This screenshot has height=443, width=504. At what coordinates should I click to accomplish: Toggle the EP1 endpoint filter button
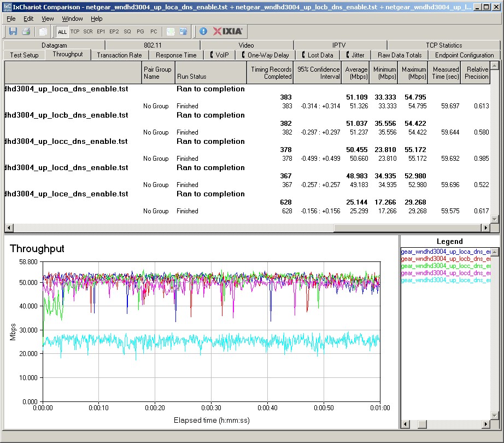coord(101,32)
